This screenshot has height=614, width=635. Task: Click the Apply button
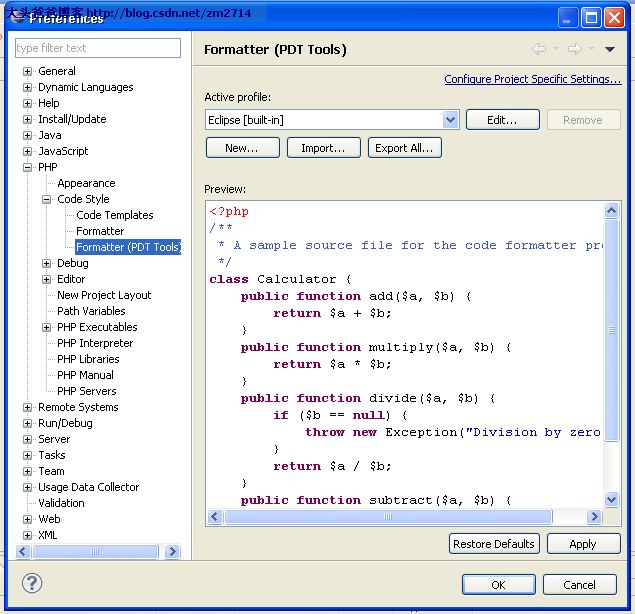(584, 544)
